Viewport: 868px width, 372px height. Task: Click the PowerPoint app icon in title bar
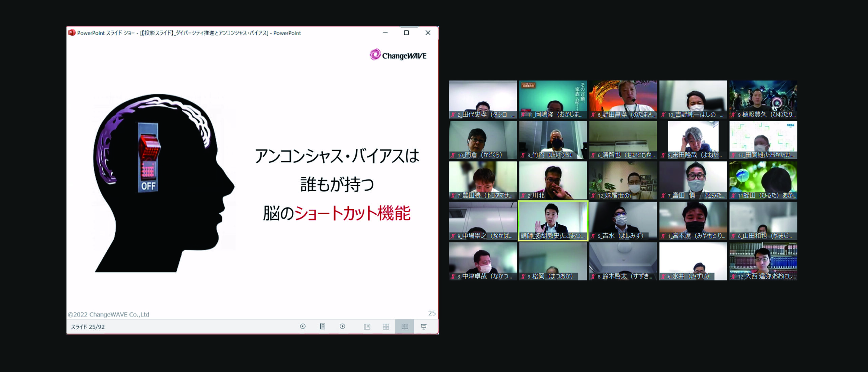(72, 33)
